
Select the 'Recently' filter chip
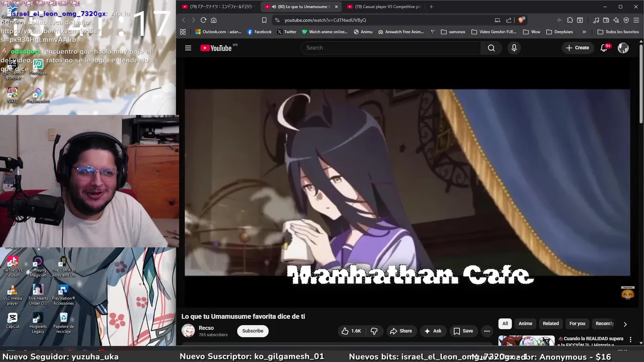pos(604,324)
